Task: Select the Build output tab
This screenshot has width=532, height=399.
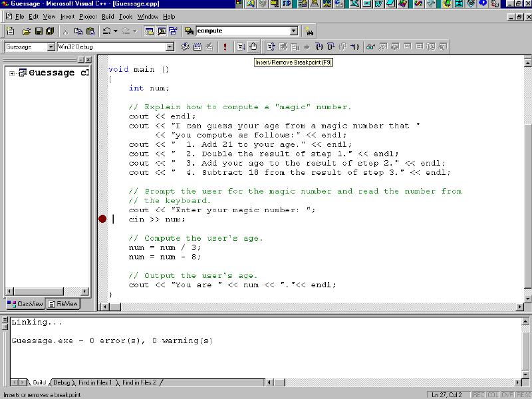Action: click(39, 382)
